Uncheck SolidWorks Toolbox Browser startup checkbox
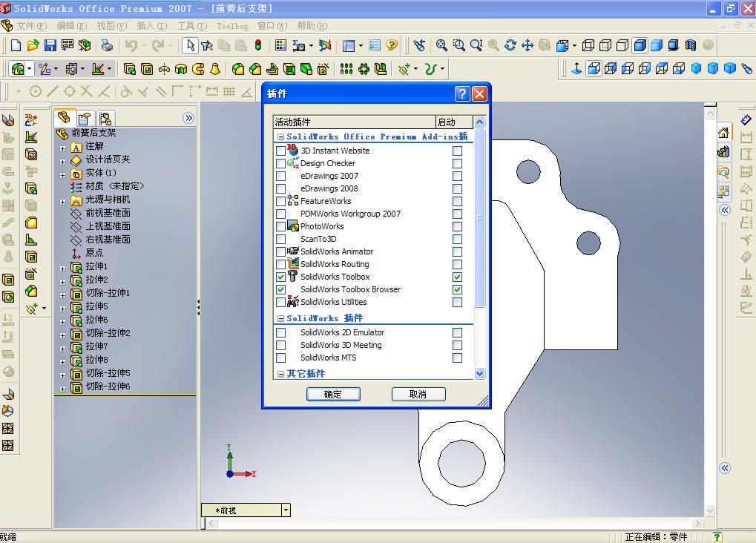 coord(457,289)
